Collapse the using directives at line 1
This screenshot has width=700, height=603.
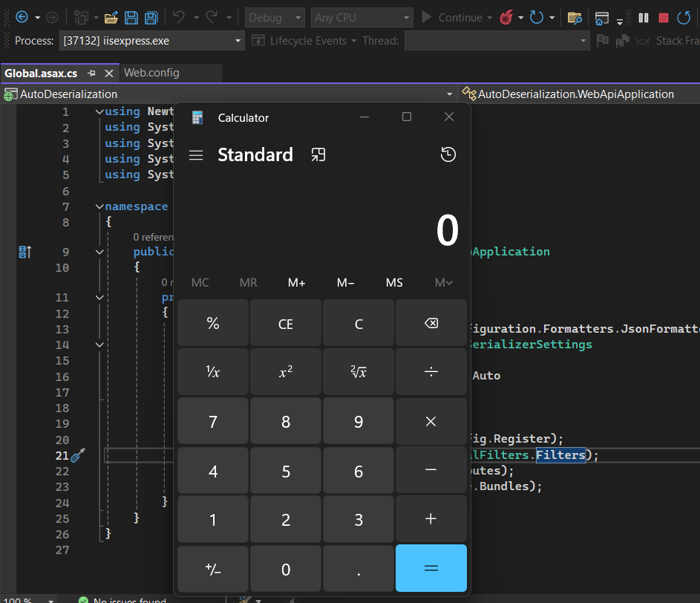[99, 111]
